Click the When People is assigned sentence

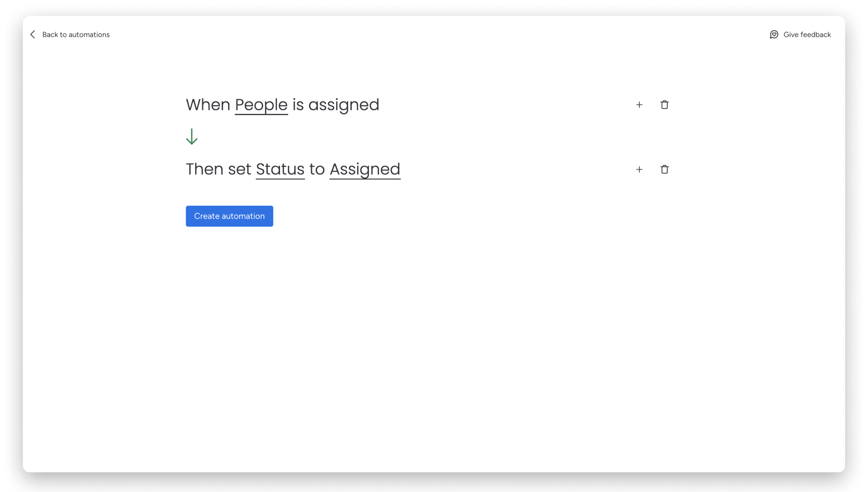click(282, 105)
